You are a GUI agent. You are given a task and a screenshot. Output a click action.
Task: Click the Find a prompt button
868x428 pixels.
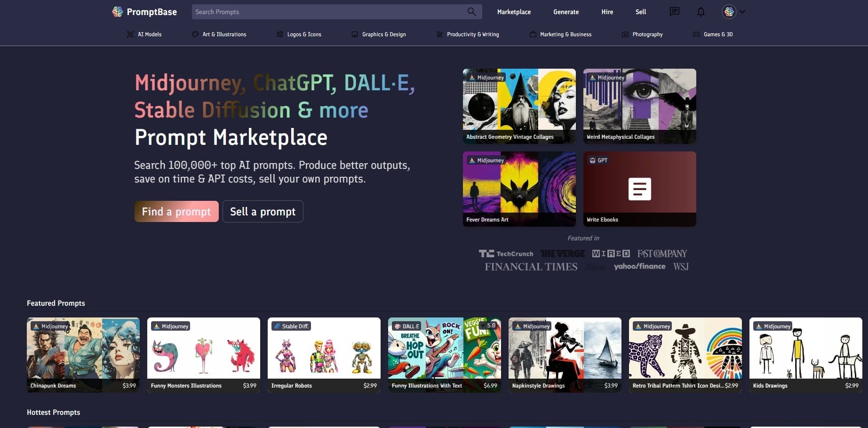pyautogui.click(x=176, y=211)
